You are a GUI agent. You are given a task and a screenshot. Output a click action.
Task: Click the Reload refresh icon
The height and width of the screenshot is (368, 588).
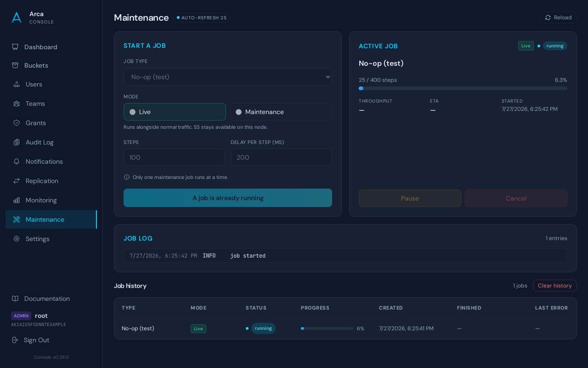click(x=548, y=17)
